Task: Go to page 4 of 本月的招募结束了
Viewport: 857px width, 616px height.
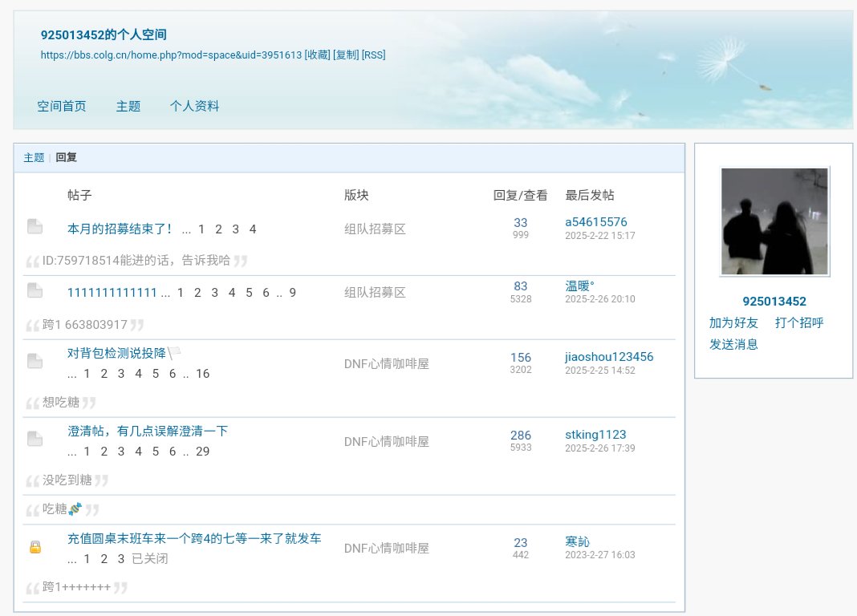Action: point(253,229)
